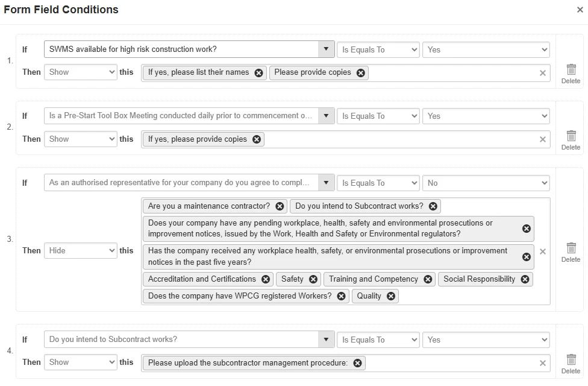Clear all fields in condition 3
This screenshot has width=588, height=386.
[543, 252]
